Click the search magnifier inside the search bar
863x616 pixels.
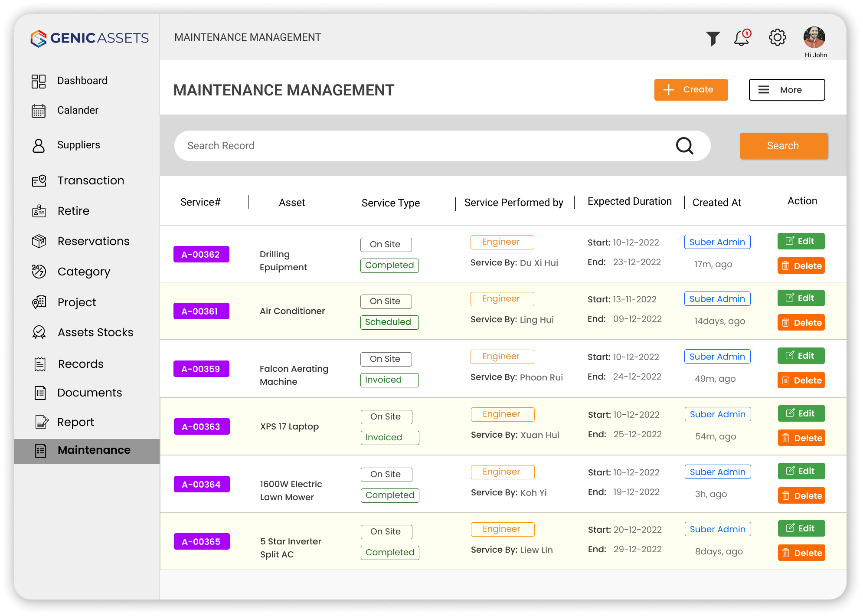coord(684,146)
